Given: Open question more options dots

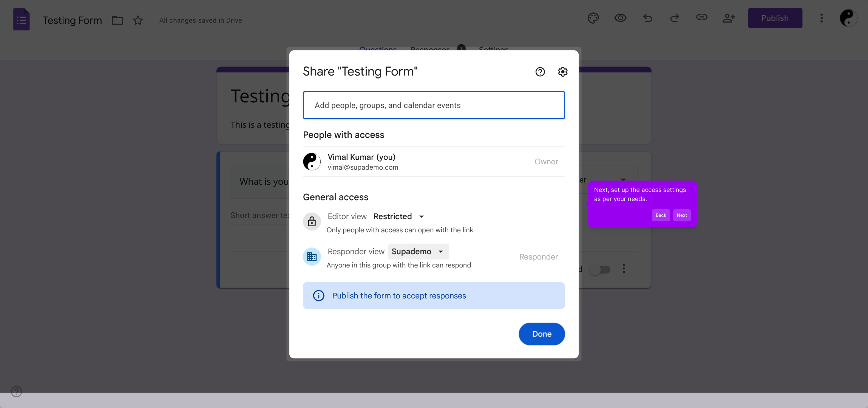Looking at the screenshot, I should click(x=624, y=269).
